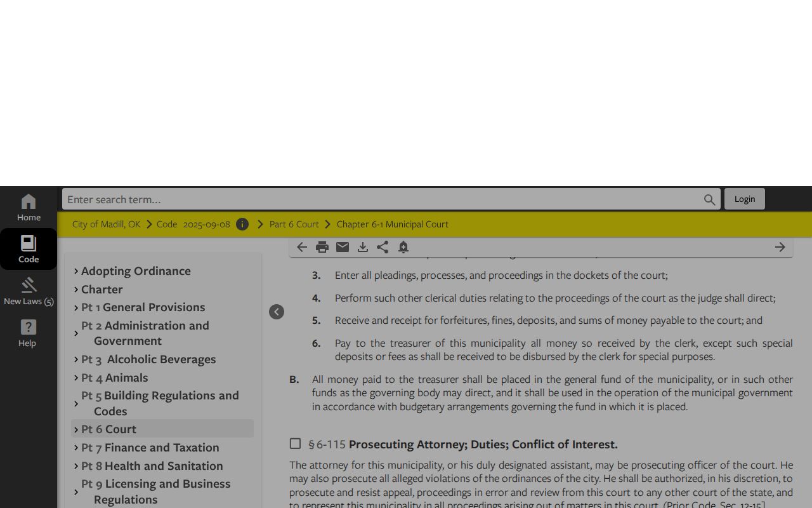The width and height of the screenshot is (812, 508).
Task: Share this chapter
Action: coord(383,247)
